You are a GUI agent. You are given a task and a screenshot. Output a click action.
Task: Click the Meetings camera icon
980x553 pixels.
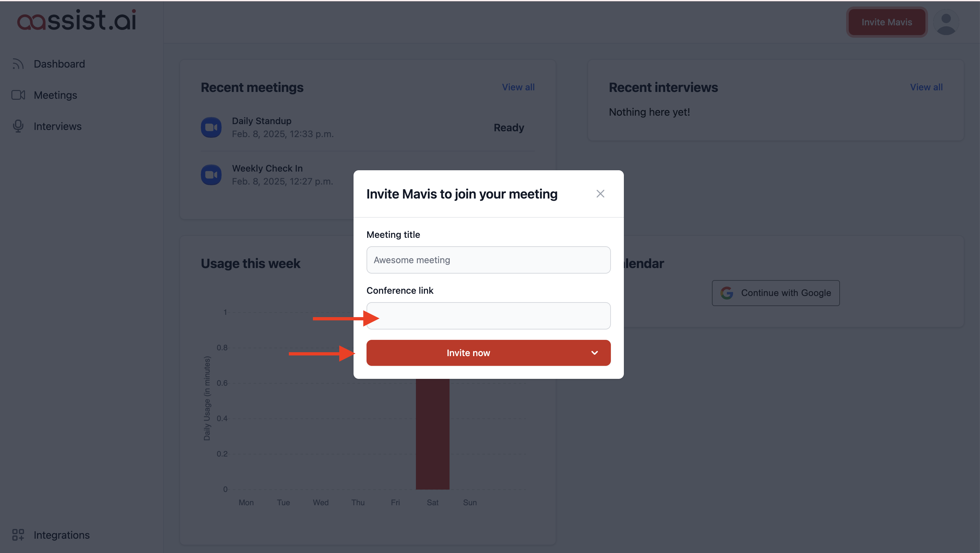(x=18, y=95)
